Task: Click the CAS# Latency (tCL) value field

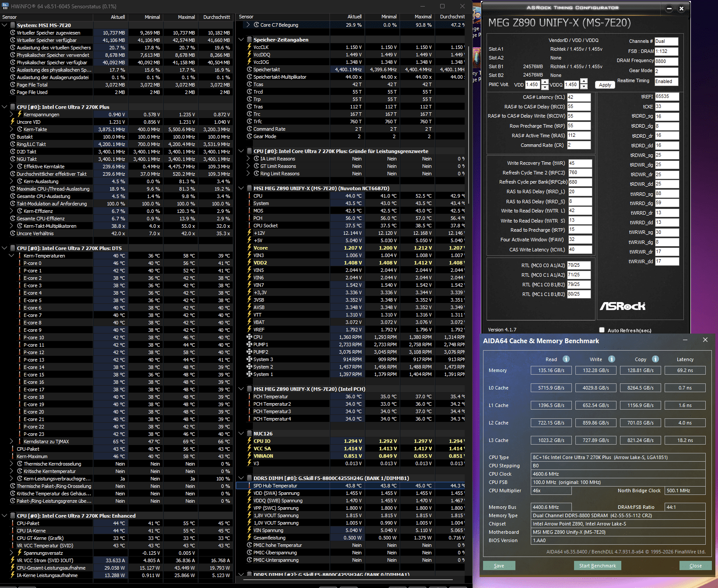Action: pos(579,97)
